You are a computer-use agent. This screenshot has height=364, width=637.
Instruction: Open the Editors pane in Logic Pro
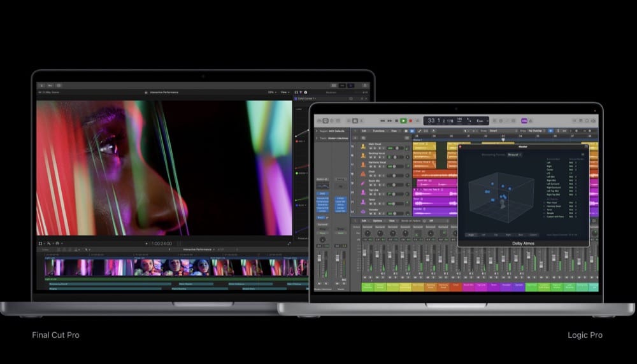[x=362, y=121]
